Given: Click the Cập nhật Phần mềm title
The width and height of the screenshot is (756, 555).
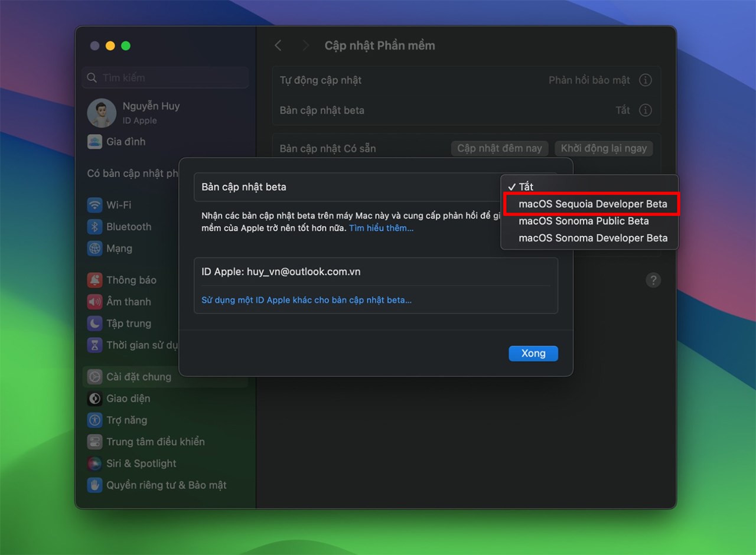Looking at the screenshot, I should [x=380, y=45].
